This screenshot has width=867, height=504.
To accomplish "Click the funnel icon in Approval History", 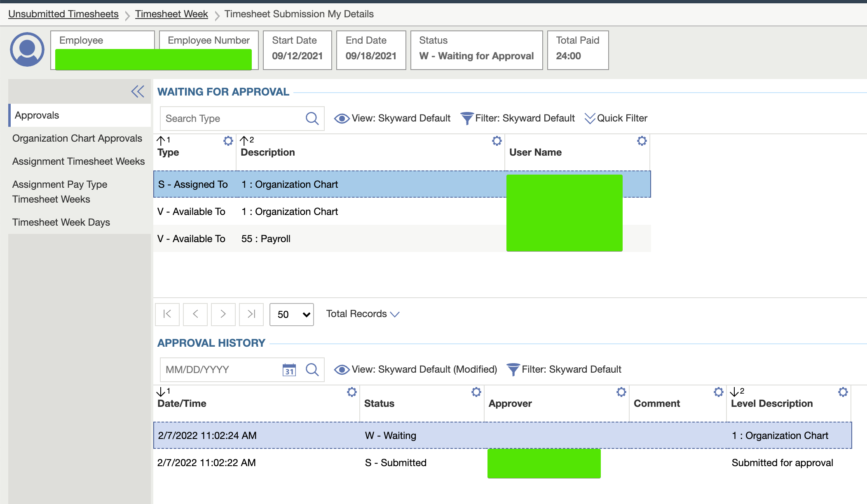I will [x=513, y=370].
